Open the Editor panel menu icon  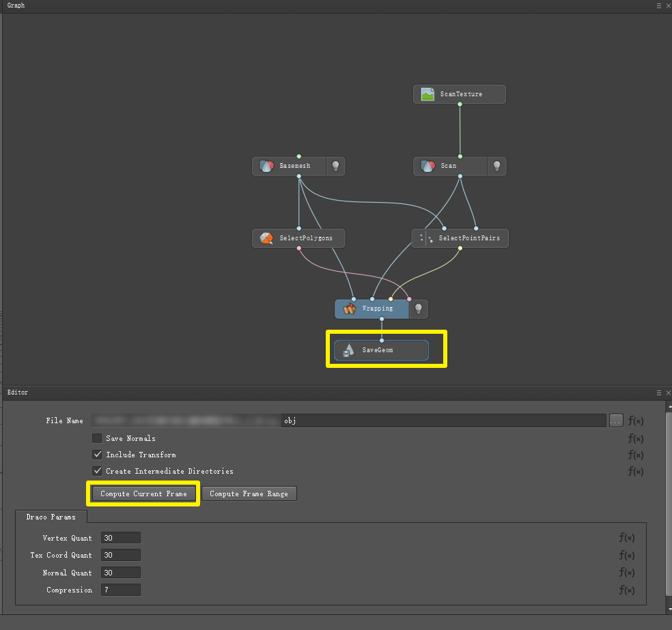pyautogui.click(x=659, y=392)
